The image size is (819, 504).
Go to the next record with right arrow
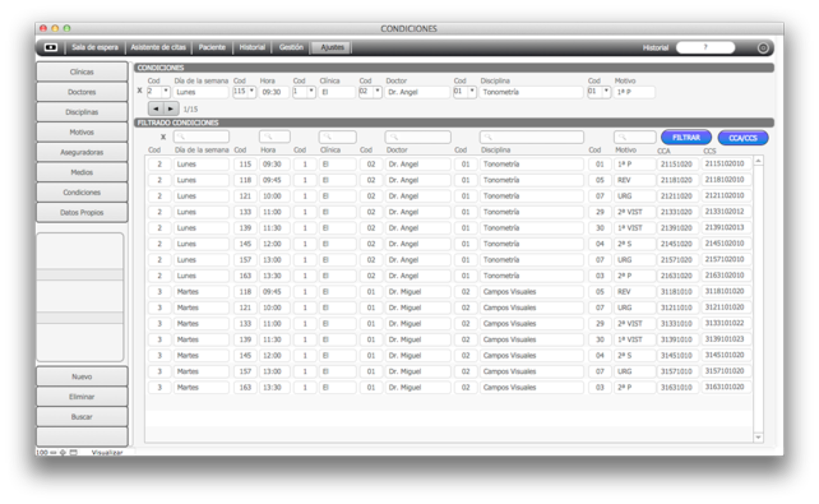(171, 108)
